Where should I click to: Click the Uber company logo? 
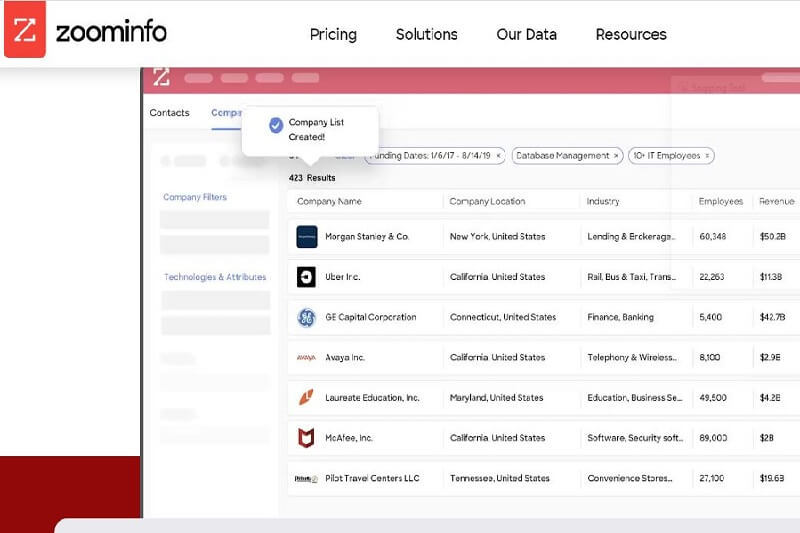point(306,277)
